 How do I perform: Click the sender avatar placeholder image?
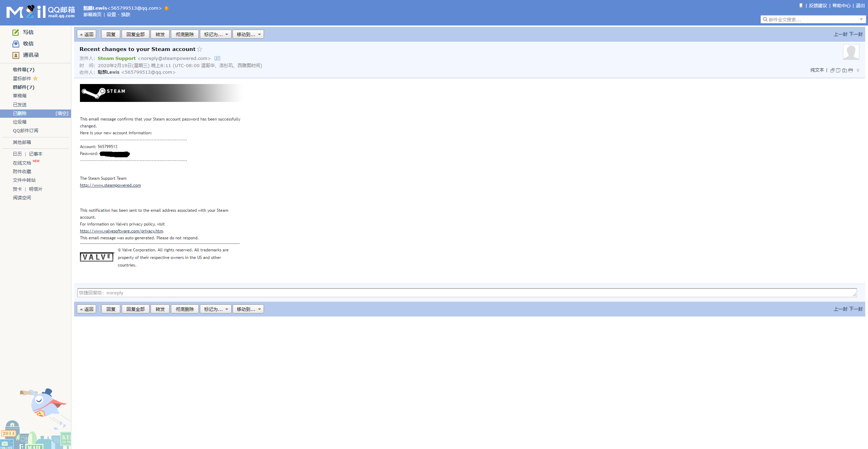(851, 52)
